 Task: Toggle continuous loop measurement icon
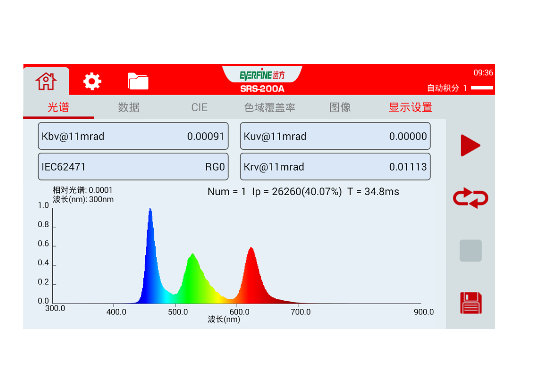[470, 198]
